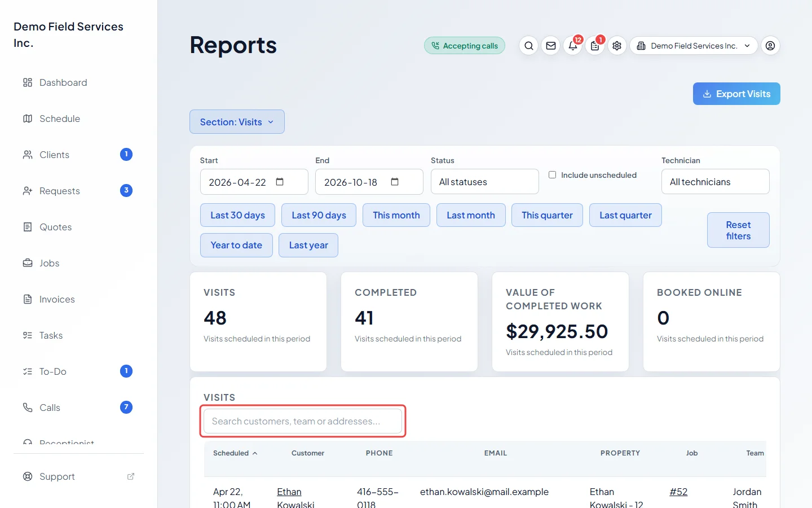Open Jobs in the sidebar
This screenshot has width=812, height=508.
[49, 263]
